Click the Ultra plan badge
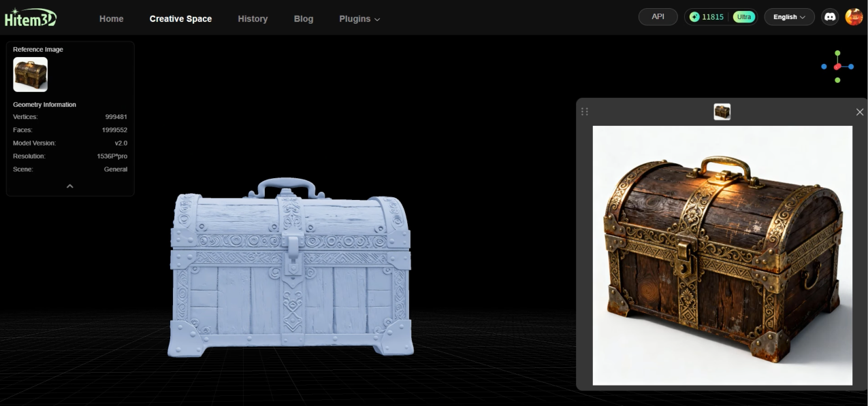Viewport: 868px width, 406px height. pos(743,17)
